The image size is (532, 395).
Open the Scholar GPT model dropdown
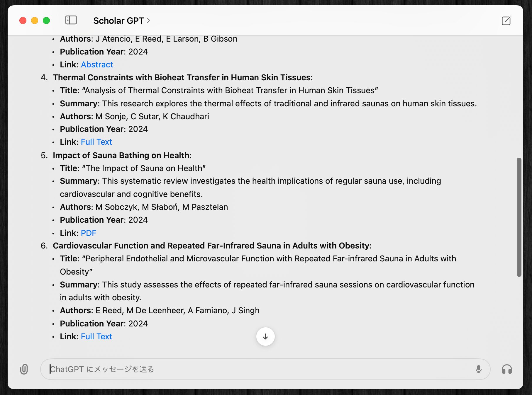[122, 21]
